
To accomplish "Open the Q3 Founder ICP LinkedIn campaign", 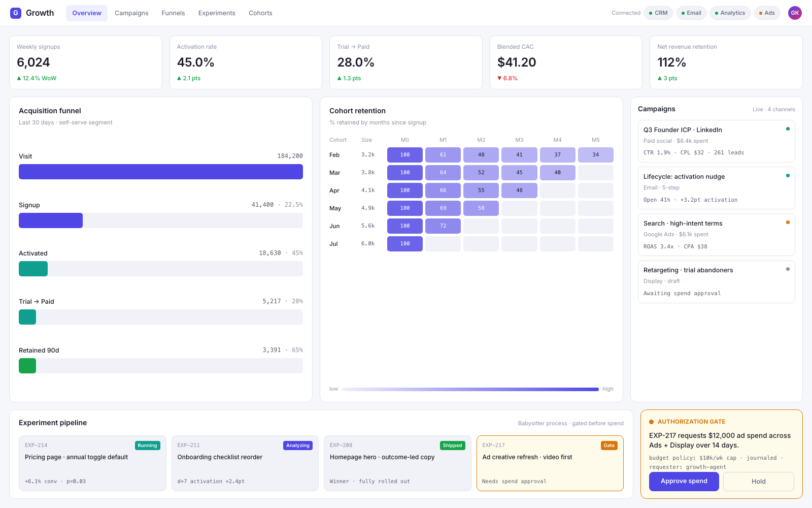I will [x=717, y=141].
